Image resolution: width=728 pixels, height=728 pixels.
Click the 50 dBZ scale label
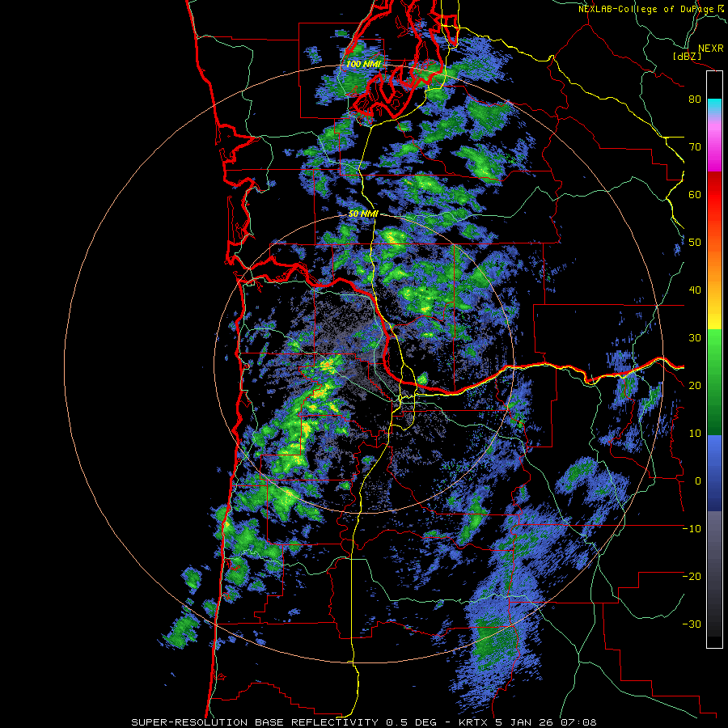(695, 243)
